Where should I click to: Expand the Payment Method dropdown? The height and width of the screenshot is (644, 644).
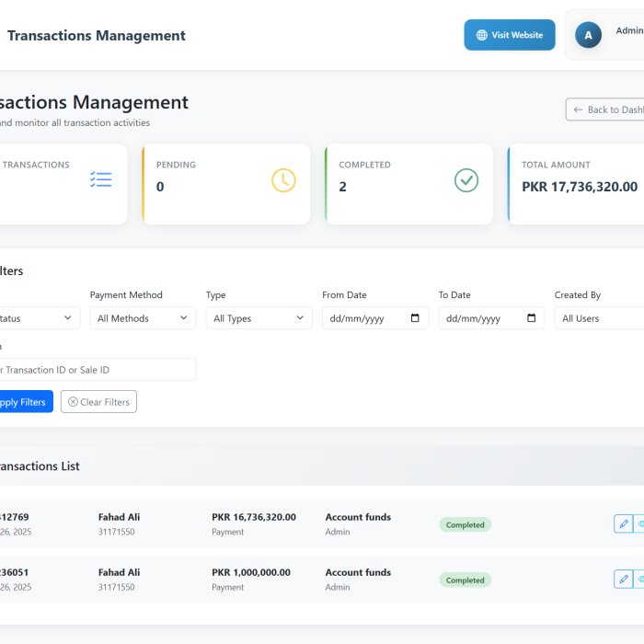coord(143,318)
